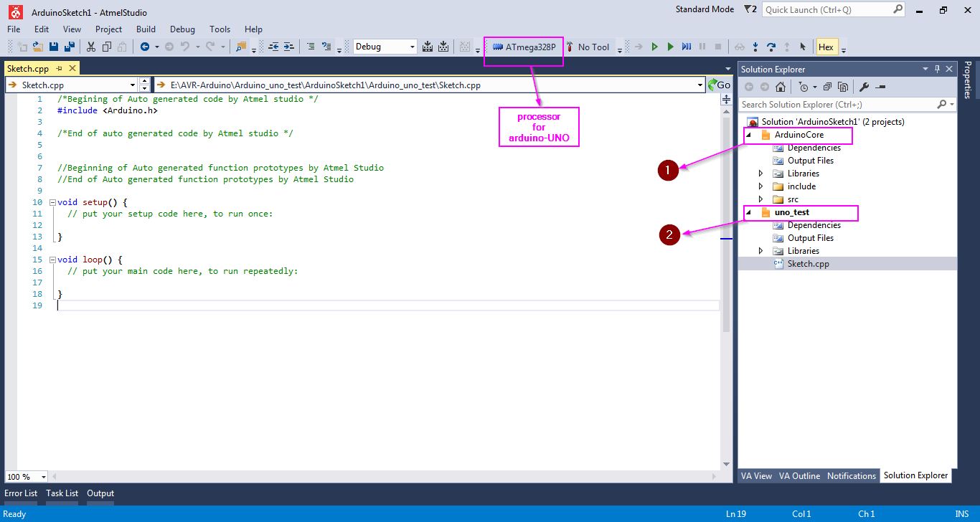
Task: Click the Build Solution icon beside Debug
Action: pos(428,47)
